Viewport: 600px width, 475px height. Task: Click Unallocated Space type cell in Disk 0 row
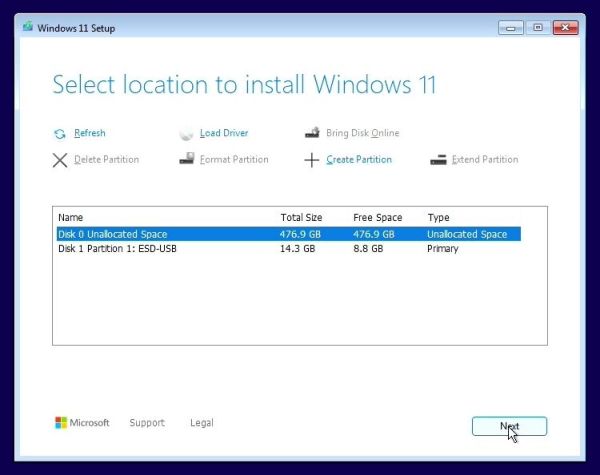click(x=467, y=234)
